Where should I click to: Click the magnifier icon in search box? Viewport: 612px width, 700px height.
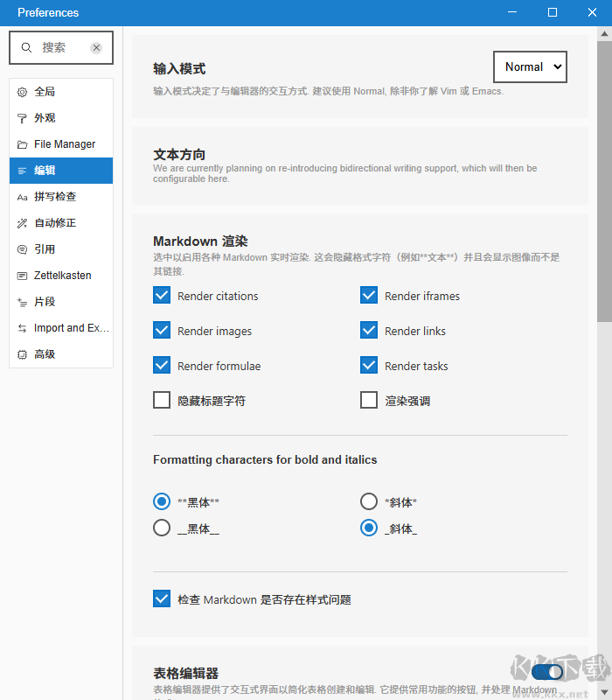click(26, 47)
